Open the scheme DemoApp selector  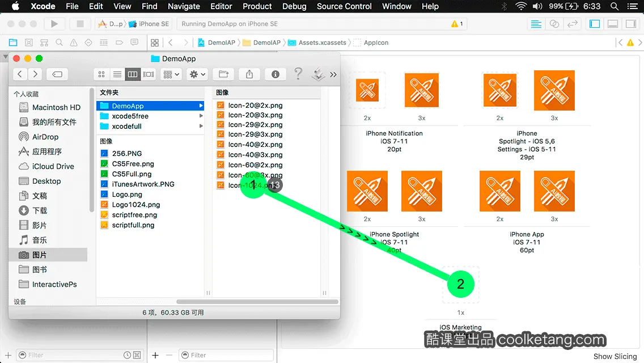111,24
